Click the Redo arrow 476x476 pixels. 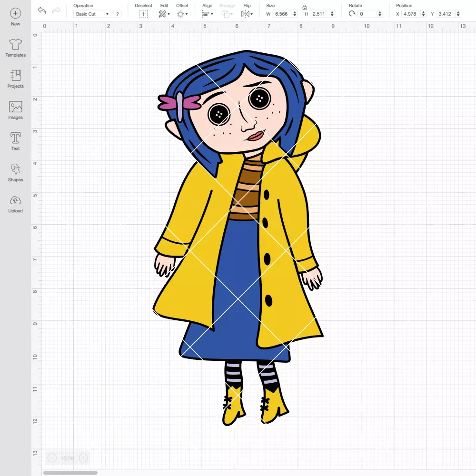[56, 10]
